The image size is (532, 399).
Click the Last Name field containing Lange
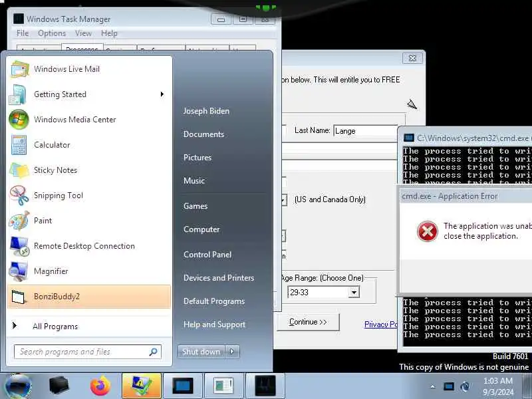click(x=366, y=131)
